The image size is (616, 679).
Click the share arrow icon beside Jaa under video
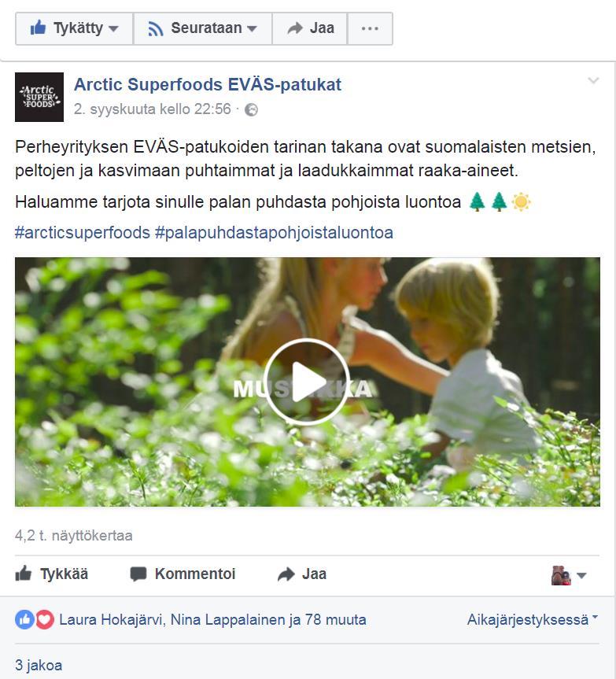click(286, 574)
